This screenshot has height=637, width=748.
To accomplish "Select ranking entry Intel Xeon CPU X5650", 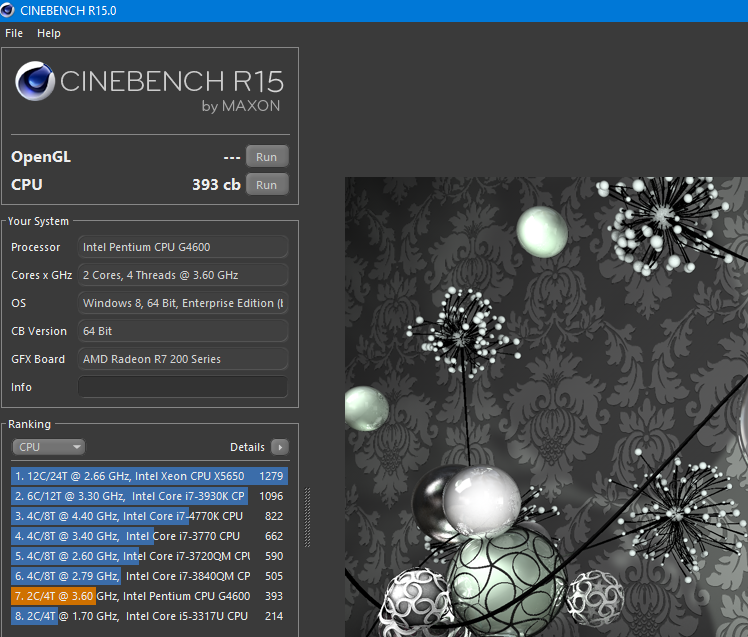I will tap(149, 476).
